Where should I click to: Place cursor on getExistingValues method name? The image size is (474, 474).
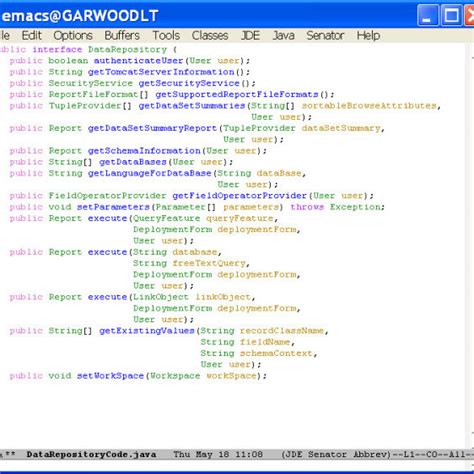point(147,331)
